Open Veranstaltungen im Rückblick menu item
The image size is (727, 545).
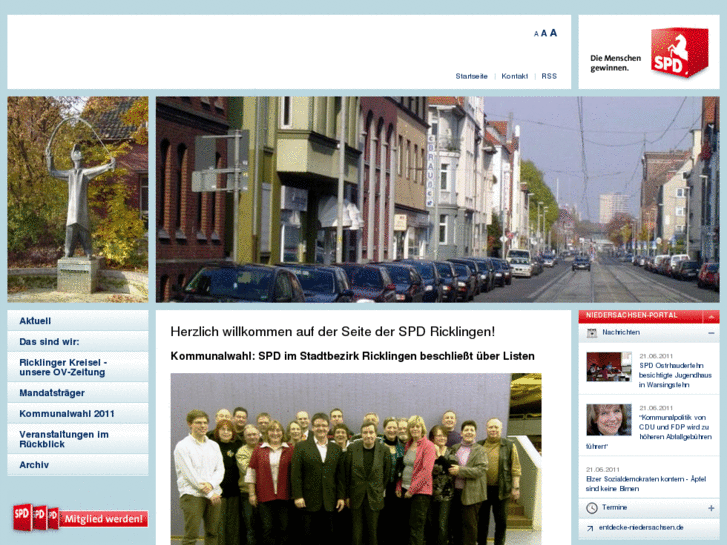78,439
